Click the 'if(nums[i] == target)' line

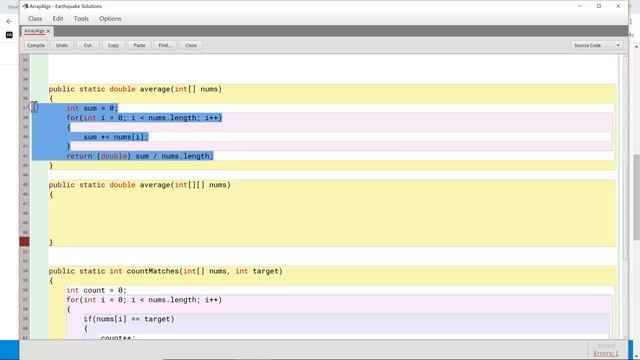click(129, 319)
